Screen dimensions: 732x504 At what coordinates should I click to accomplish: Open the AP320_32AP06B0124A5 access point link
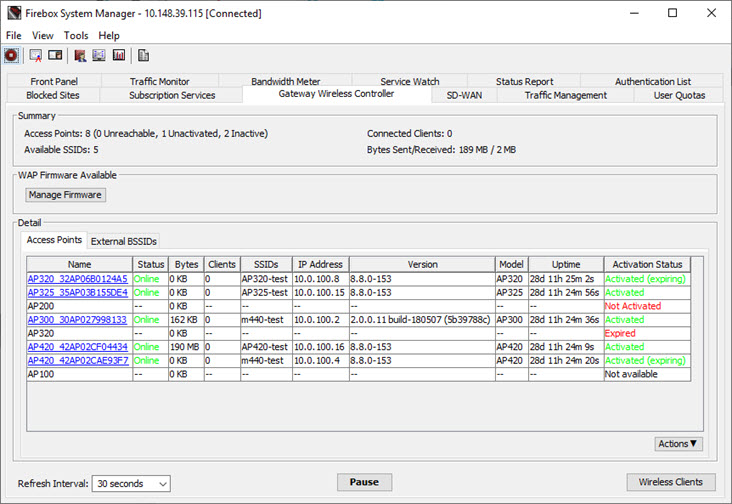[x=77, y=279]
